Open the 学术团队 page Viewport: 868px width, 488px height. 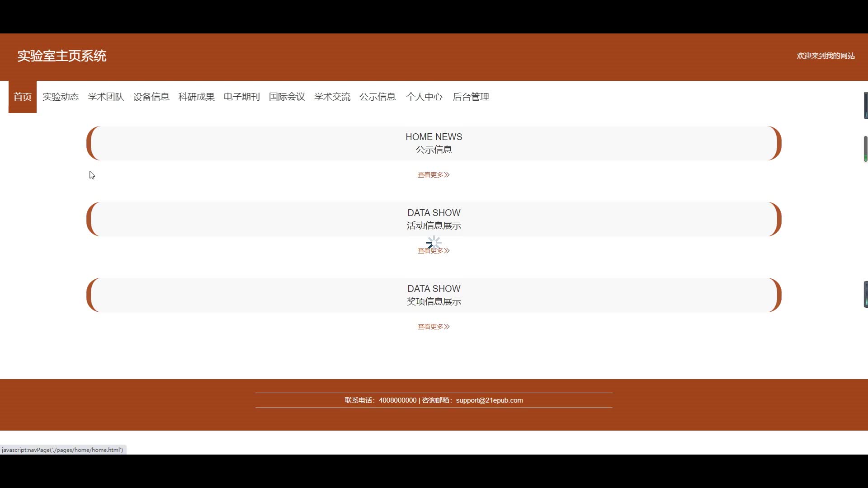(106, 97)
